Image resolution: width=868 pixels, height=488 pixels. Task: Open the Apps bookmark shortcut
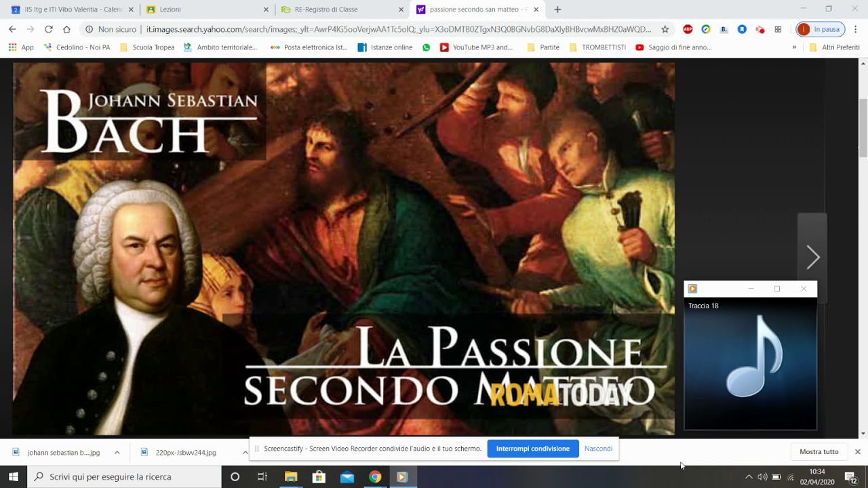(x=21, y=47)
